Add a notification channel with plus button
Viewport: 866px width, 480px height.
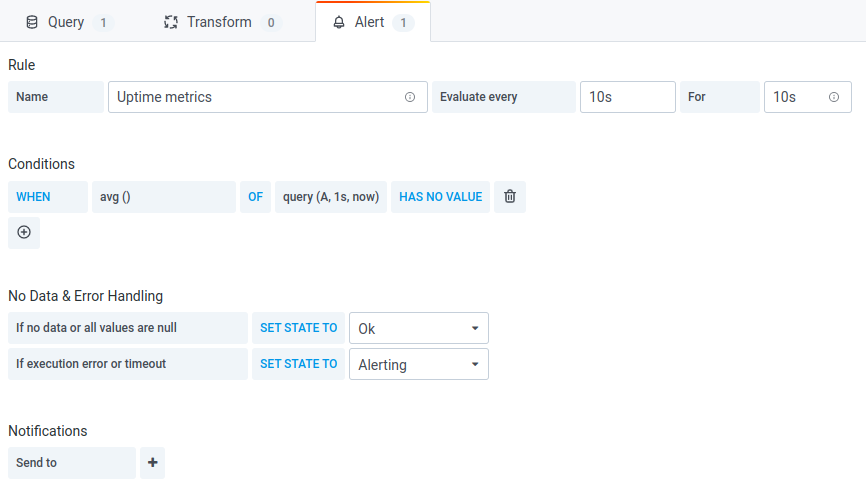point(152,463)
